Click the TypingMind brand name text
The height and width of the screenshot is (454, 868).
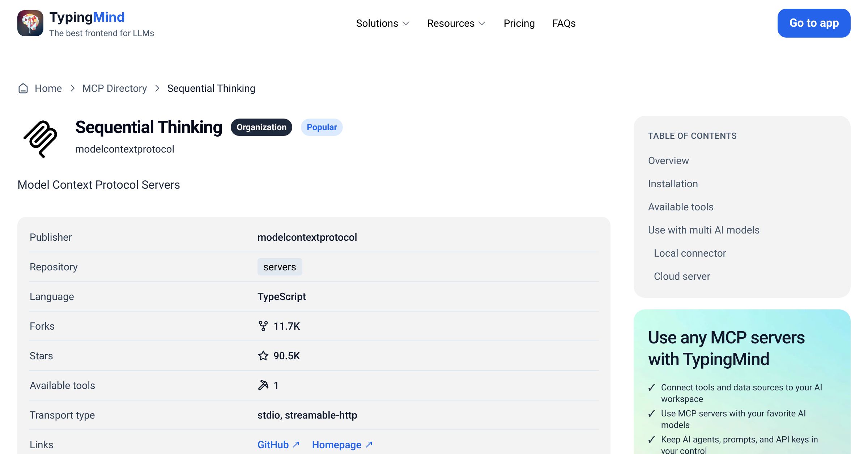tap(87, 17)
